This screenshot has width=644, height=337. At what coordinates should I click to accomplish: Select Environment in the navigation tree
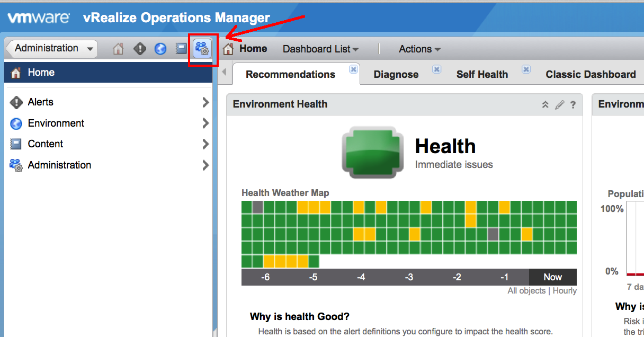point(56,123)
